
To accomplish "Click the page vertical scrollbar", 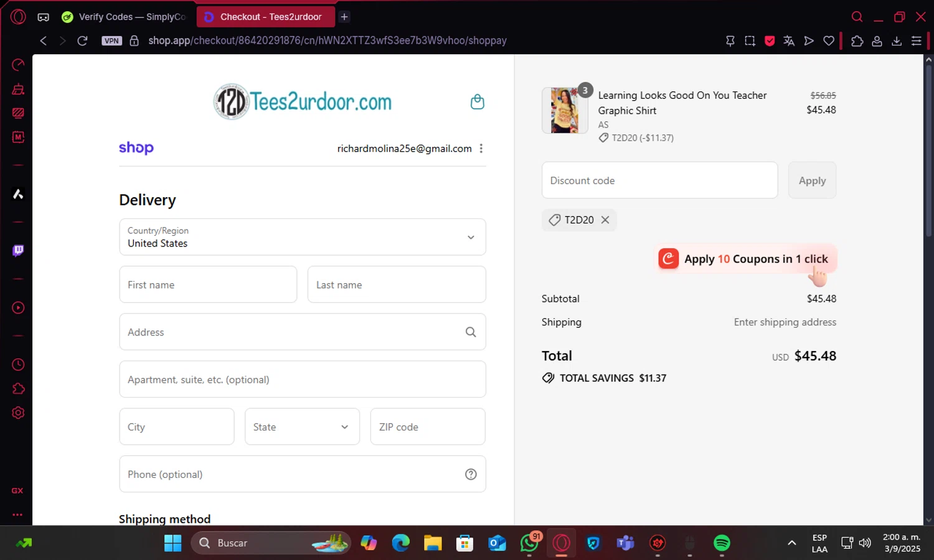I will [928, 149].
